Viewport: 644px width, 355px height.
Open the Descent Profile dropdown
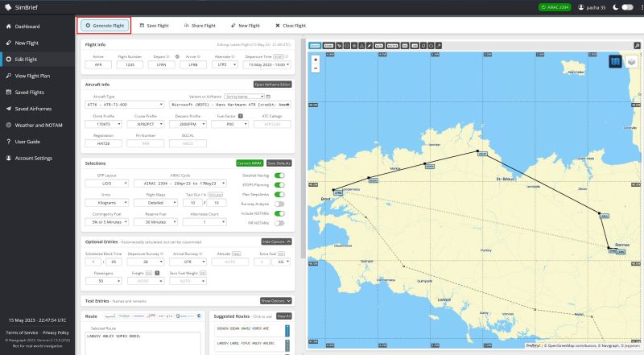[188, 124]
